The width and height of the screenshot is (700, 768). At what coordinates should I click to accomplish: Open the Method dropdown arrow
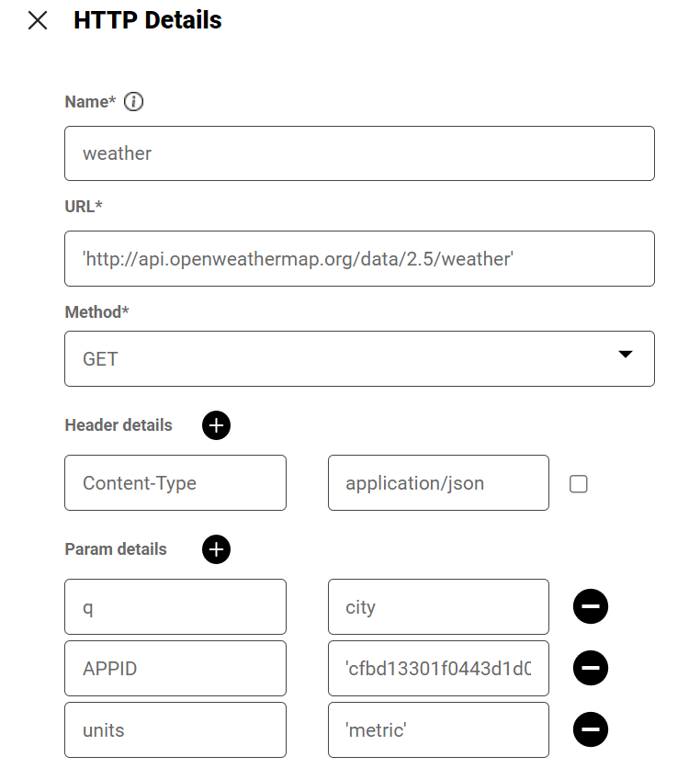(x=626, y=355)
